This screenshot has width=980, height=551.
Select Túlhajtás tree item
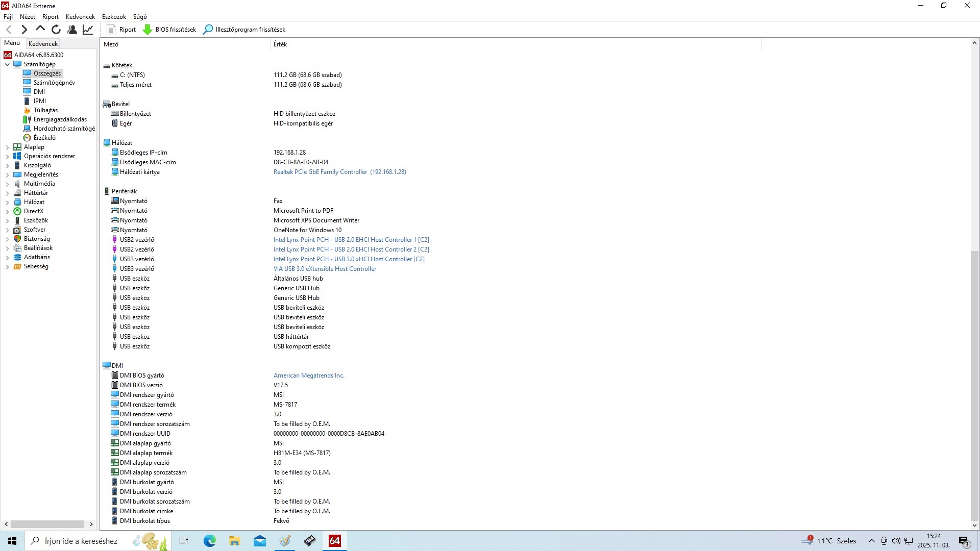45,110
